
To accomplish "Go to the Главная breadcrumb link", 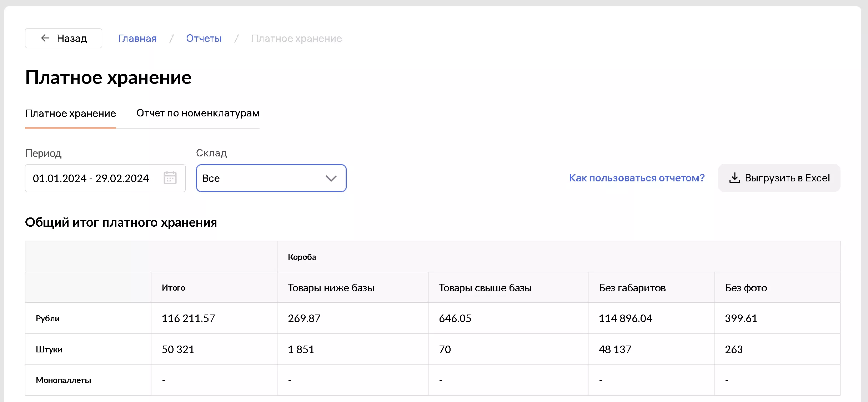I will (x=137, y=38).
